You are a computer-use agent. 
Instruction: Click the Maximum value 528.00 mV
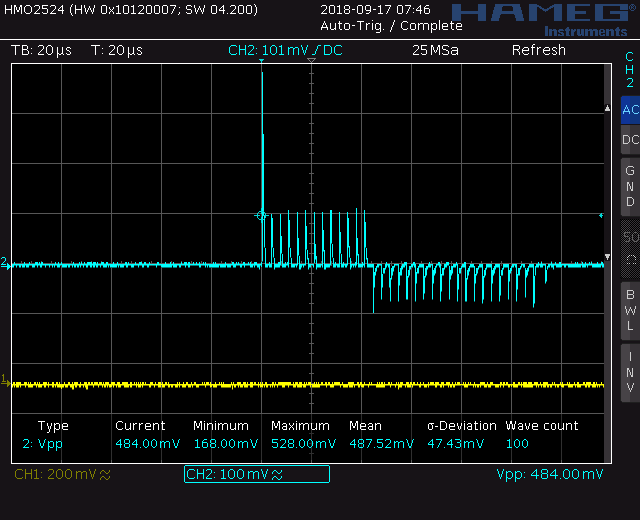[304, 444]
